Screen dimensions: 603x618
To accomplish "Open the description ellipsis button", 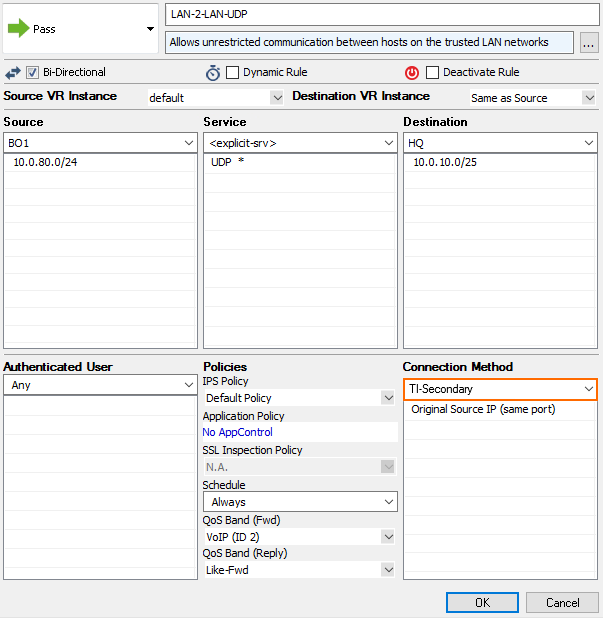I will pos(589,42).
